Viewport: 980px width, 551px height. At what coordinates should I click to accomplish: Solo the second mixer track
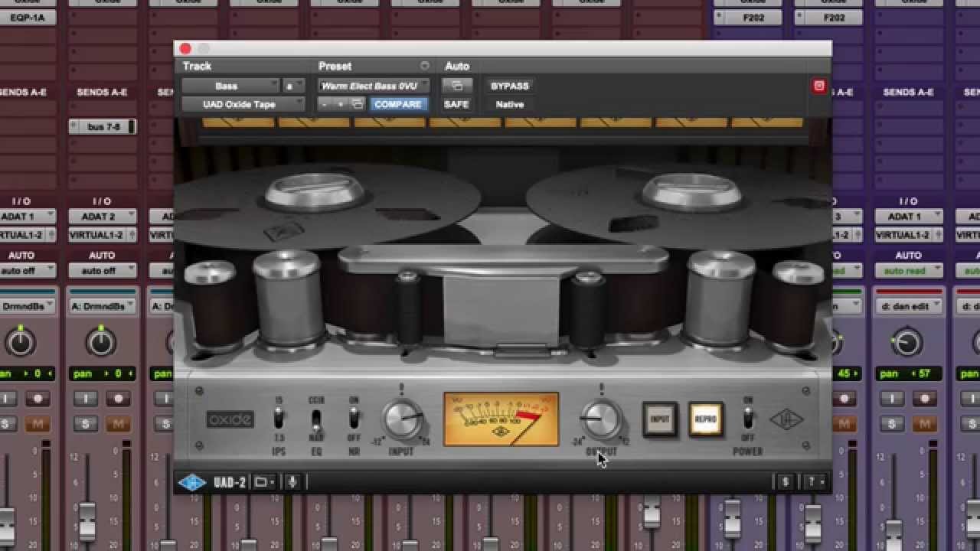coord(86,424)
